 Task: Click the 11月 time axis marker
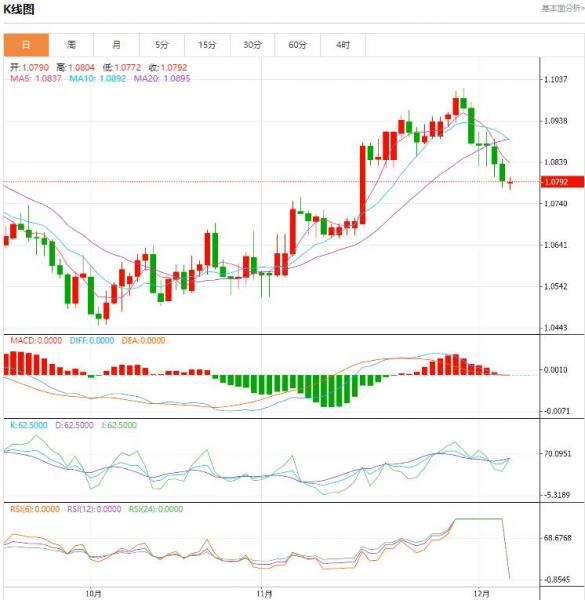coord(264,594)
